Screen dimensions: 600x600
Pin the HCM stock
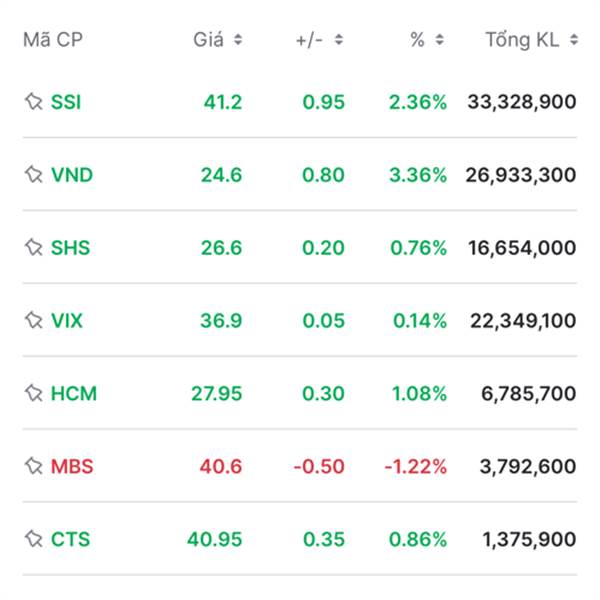(34, 393)
